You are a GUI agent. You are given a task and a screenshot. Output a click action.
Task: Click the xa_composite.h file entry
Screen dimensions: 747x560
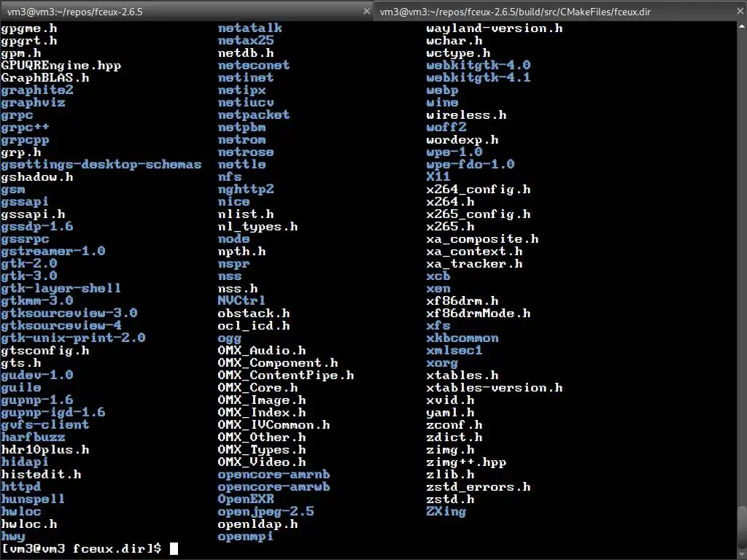point(483,238)
